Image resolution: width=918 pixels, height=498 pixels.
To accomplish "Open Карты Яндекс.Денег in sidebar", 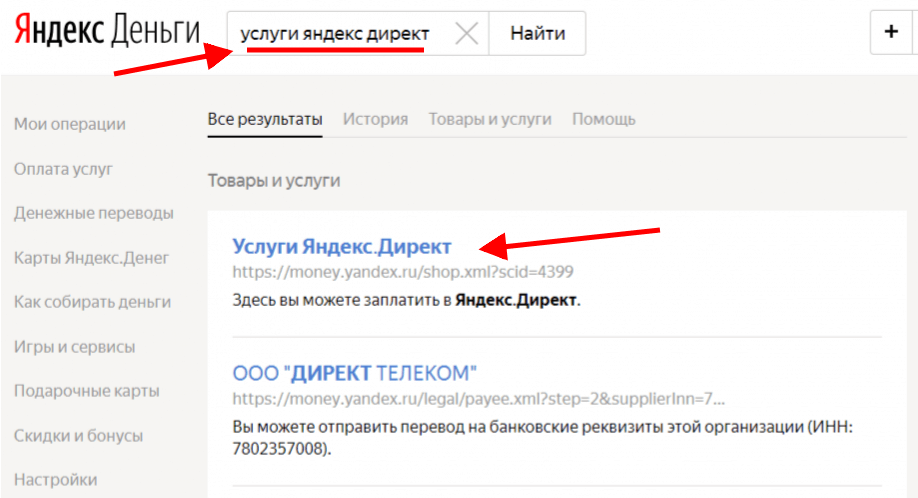I will pos(91,257).
